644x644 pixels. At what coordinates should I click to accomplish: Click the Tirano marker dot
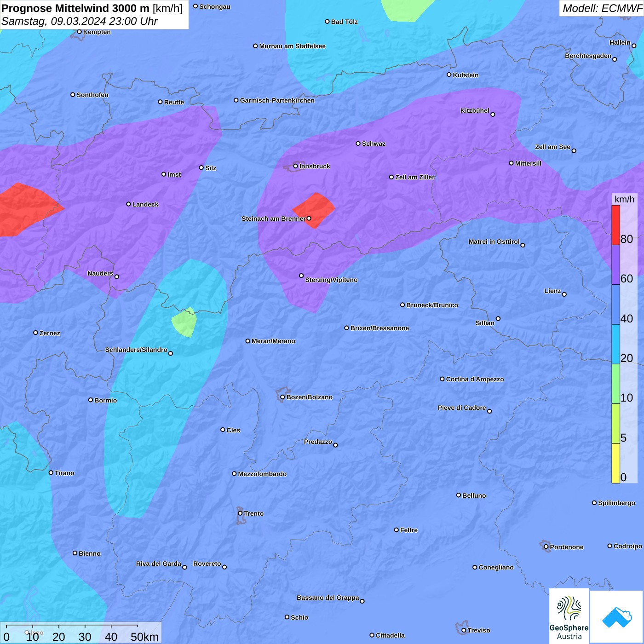pyautogui.click(x=51, y=472)
